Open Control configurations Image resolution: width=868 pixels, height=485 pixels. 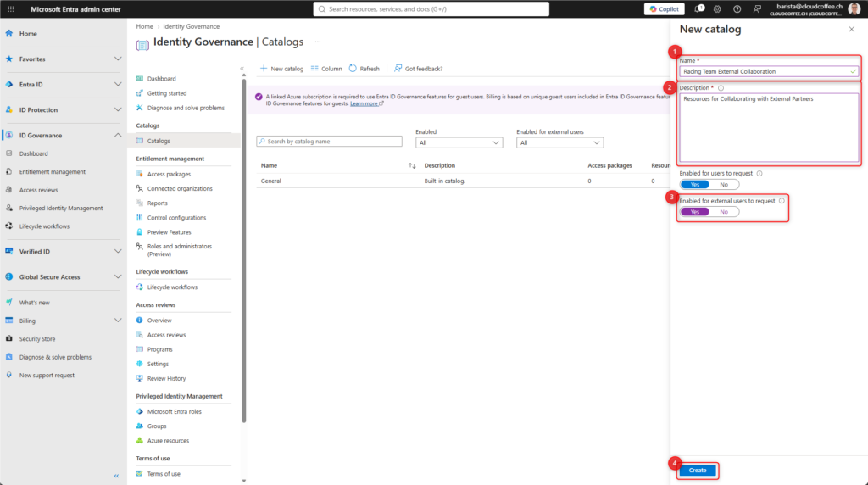pyautogui.click(x=176, y=218)
